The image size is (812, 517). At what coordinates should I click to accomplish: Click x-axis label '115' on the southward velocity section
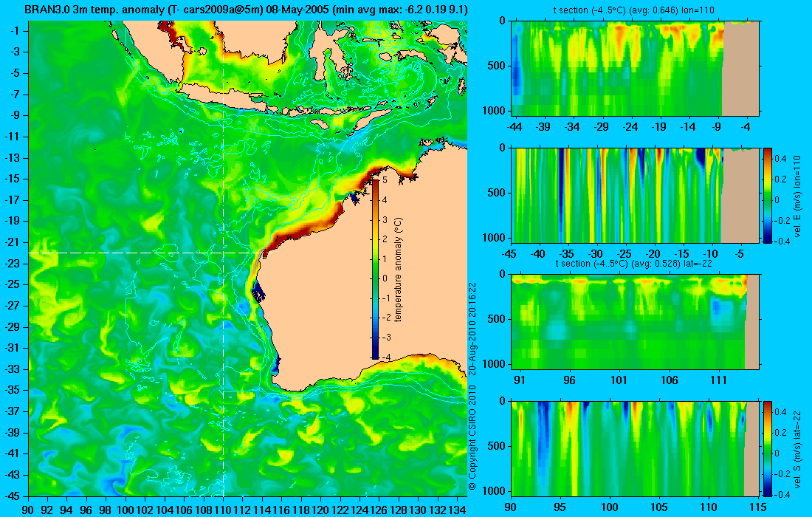758,507
